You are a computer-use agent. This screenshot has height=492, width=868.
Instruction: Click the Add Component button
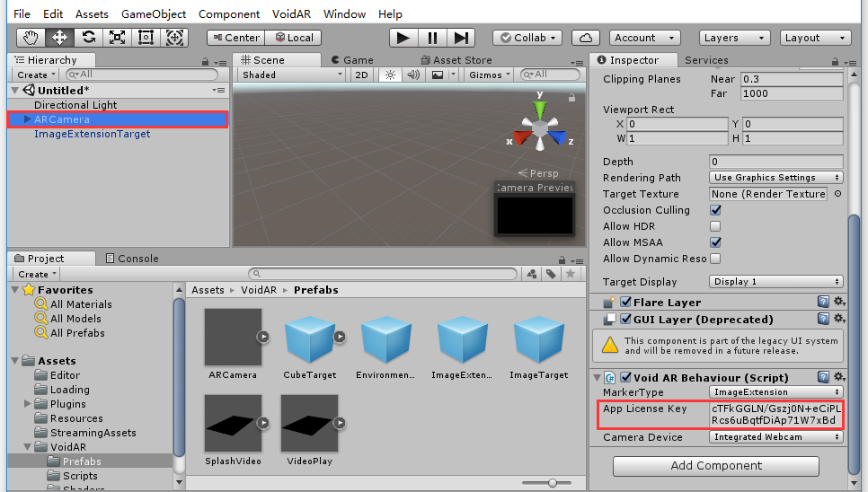coord(715,466)
